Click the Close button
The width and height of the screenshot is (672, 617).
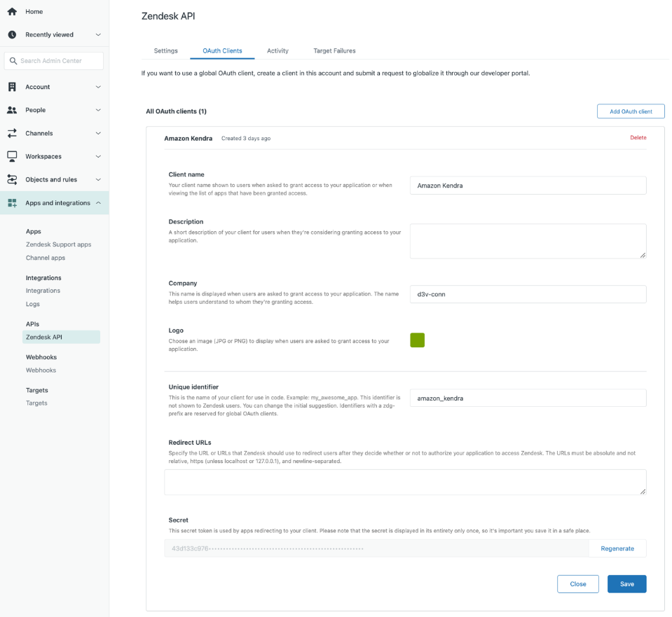coord(577,584)
